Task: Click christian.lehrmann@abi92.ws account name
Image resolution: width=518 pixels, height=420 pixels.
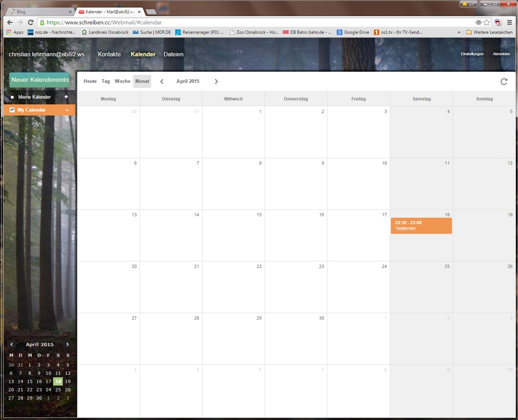Action: click(x=47, y=54)
